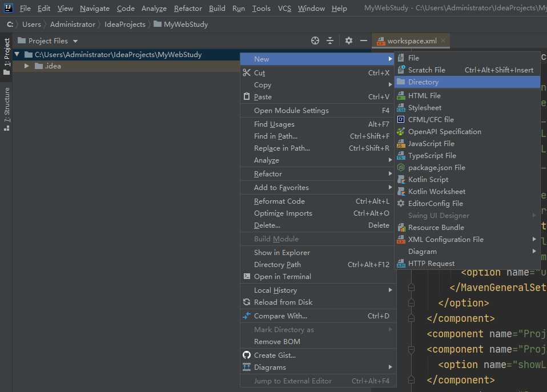Viewport: 547px width, 392px height.
Task: Create a new Kotlin Script file
Action: pos(428,180)
